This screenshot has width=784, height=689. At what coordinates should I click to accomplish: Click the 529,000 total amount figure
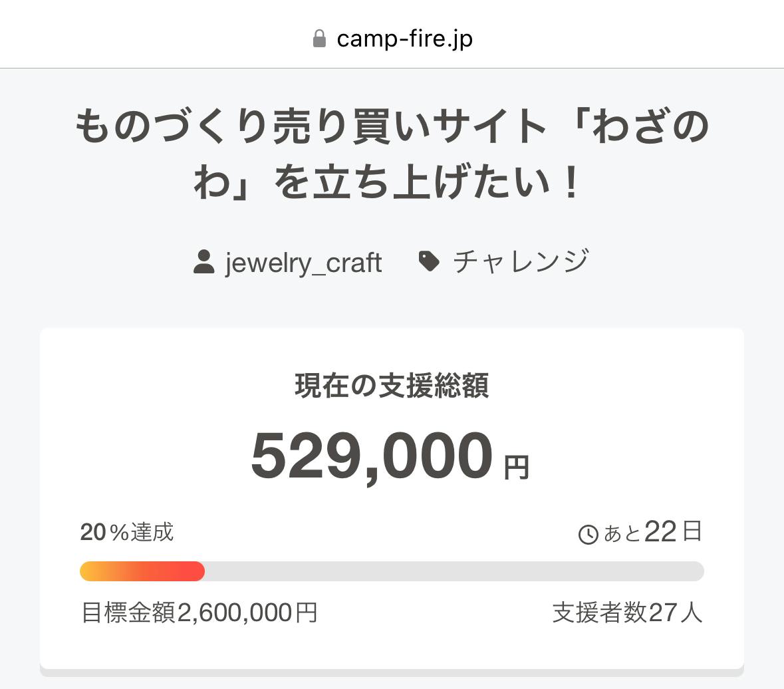click(372, 456)
